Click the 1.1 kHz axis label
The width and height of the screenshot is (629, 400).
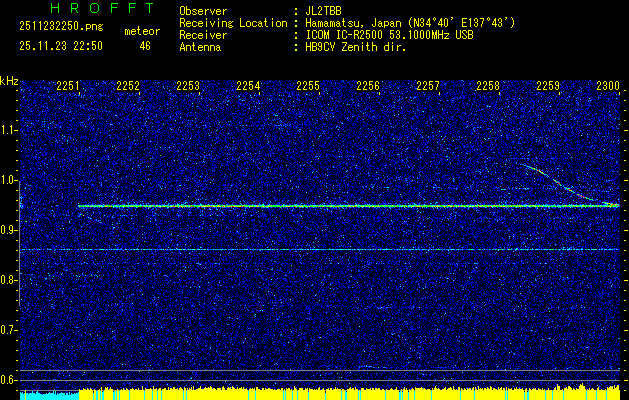tap(9, 130)
